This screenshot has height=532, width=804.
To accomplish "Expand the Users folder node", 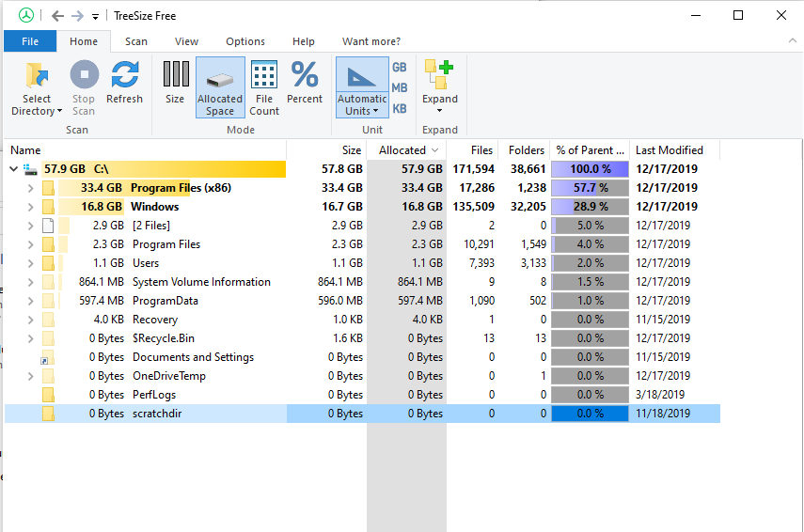I will point(31,263).
